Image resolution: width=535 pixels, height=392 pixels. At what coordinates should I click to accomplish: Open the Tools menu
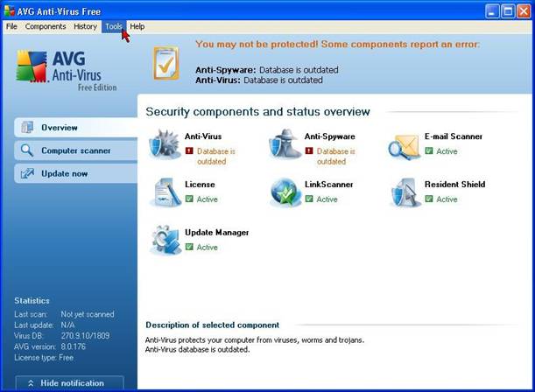coord(114,26)
